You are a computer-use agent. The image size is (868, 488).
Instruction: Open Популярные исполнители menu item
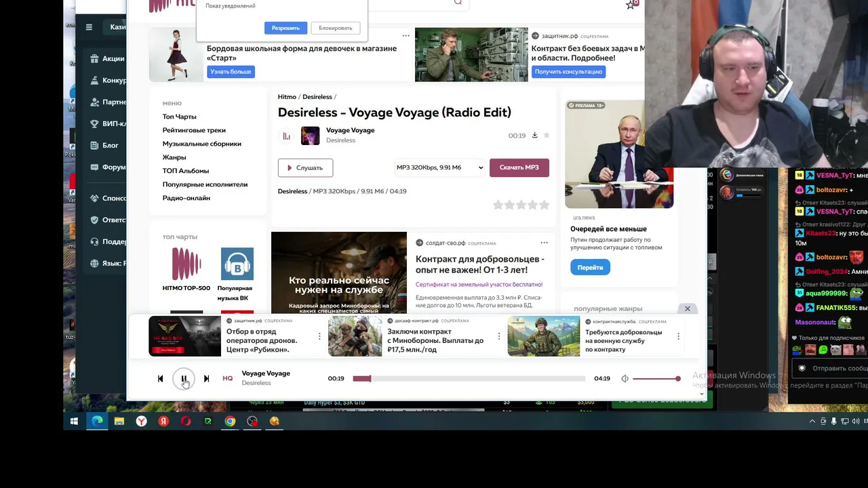(x=205, y=184)
